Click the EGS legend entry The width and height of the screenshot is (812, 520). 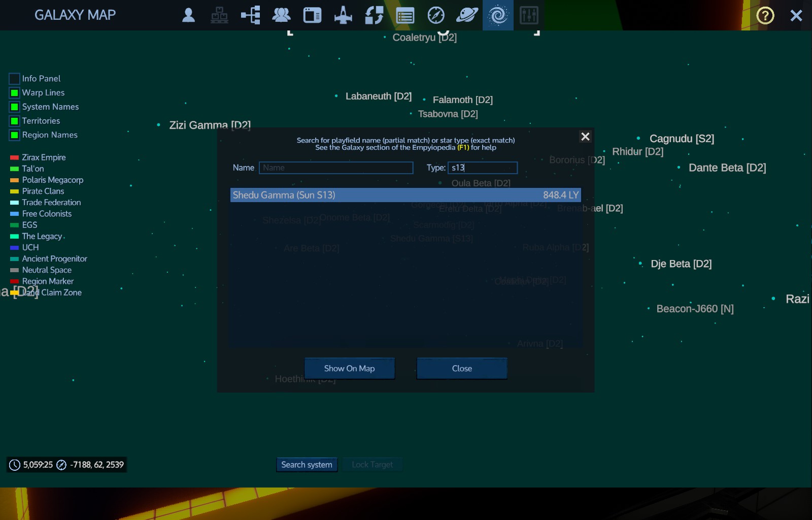29,225
